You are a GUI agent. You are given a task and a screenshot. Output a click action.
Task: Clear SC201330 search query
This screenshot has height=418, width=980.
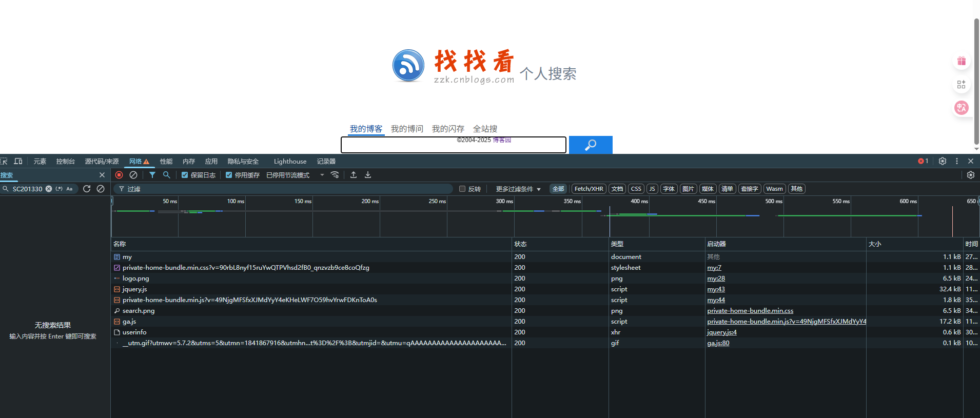(49, 189)
